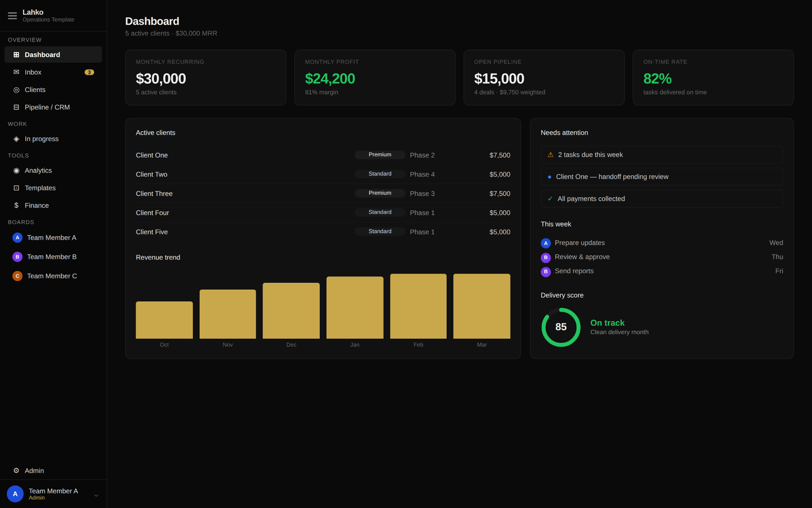Click blue dot beside handoff pending review
This screenshot has width=812, height=508.
pos(549,177)
